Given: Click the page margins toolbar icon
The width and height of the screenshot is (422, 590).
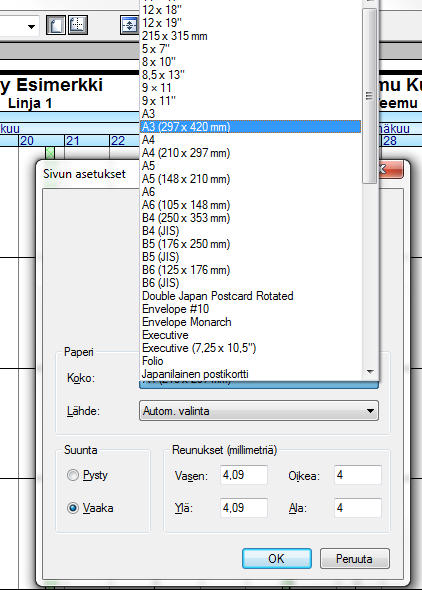Looking at the screenshot, I should click(x=77, y=25).
